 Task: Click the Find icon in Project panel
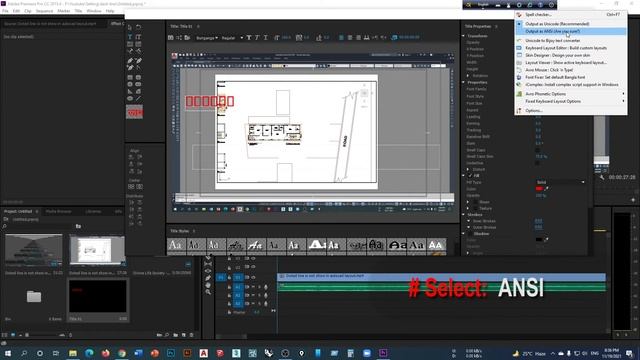pyautogui.click(x=167, y=335)
